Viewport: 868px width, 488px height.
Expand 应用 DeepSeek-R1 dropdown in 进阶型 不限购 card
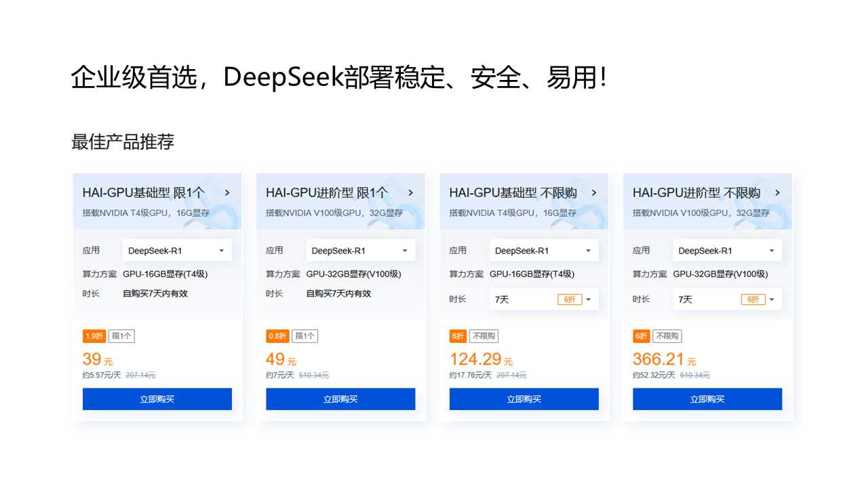click(x=728, y=250)
